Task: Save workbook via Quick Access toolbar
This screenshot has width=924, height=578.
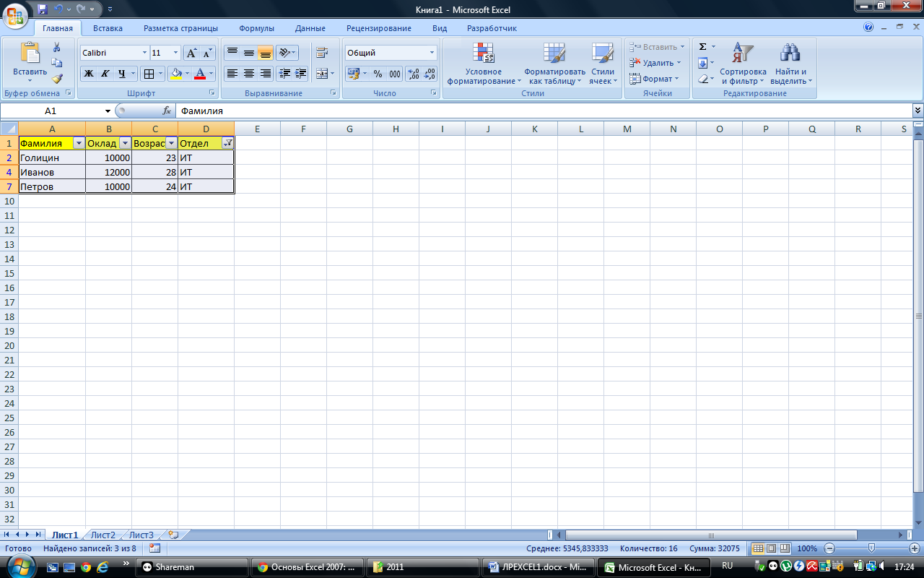Action: (42, 9)
